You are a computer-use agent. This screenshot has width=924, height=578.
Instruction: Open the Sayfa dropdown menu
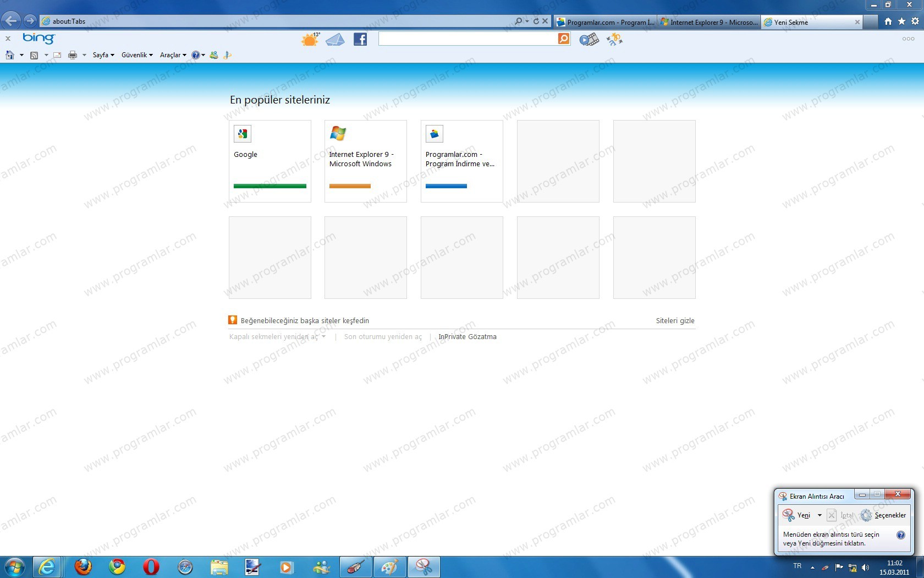pos(103,55)
